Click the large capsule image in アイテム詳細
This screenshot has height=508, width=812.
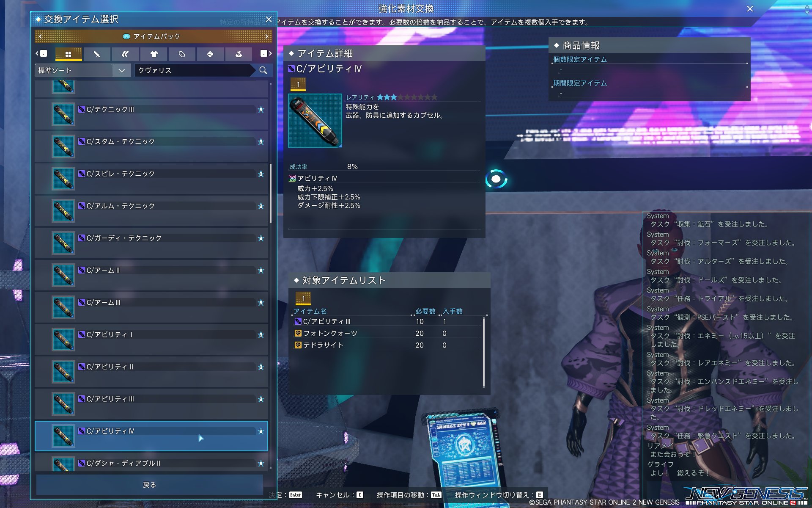pos(315,121)
